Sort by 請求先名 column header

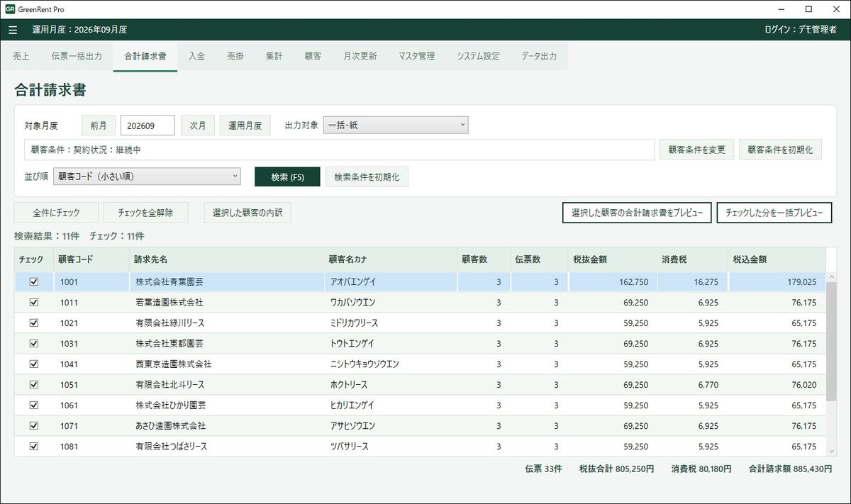pyautogui.click(x=227, y=259)
